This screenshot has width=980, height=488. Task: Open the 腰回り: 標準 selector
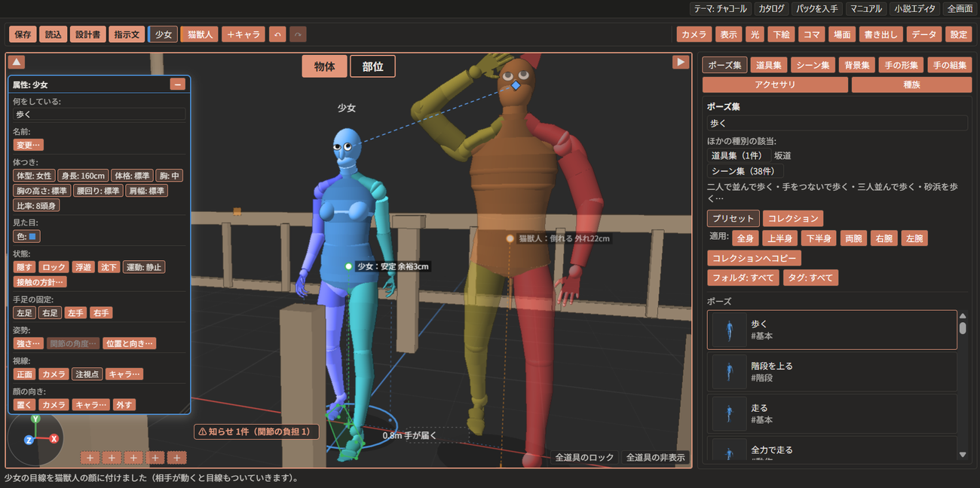pos(97,191)
